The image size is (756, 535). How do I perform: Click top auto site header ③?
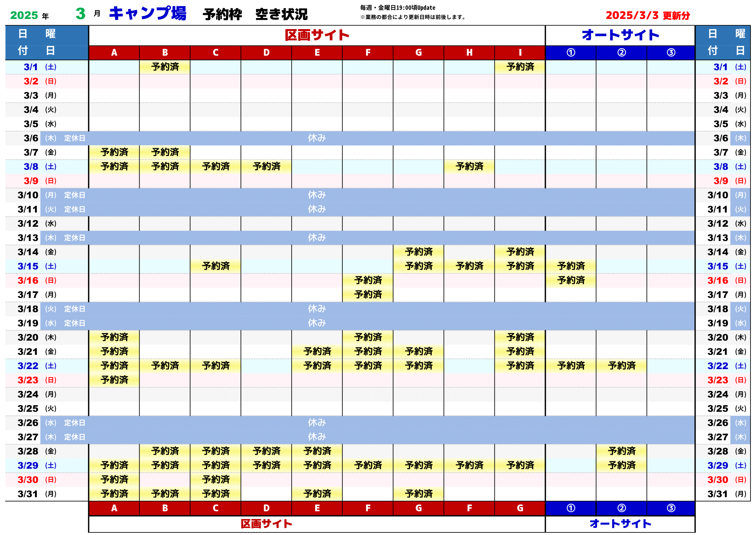(671, 53)
